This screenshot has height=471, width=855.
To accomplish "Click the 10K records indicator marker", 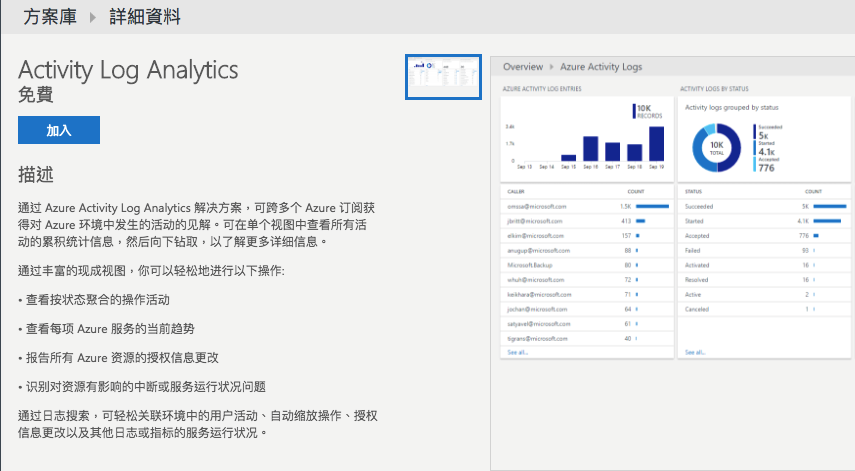I will [634, 111].
